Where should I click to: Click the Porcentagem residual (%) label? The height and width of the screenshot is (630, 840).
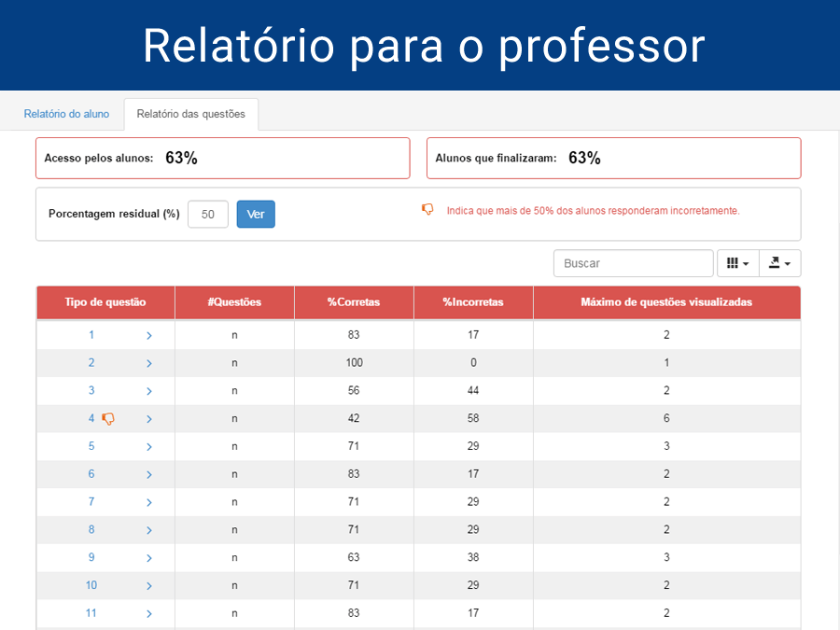pyautogui.click(x=114, y=214)
